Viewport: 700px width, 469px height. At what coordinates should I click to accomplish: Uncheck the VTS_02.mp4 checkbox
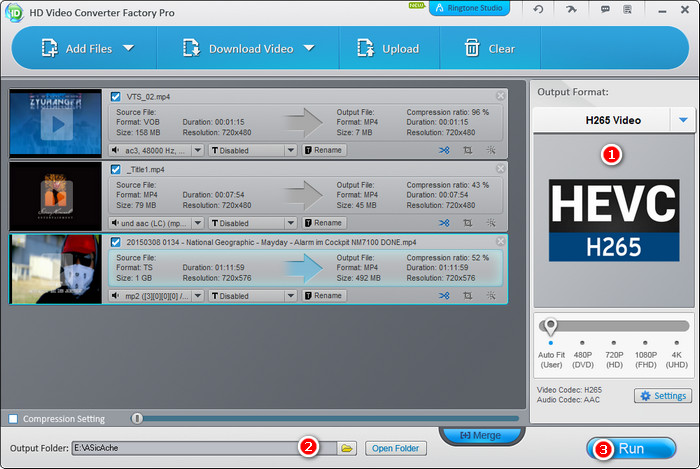click(116, 96)
